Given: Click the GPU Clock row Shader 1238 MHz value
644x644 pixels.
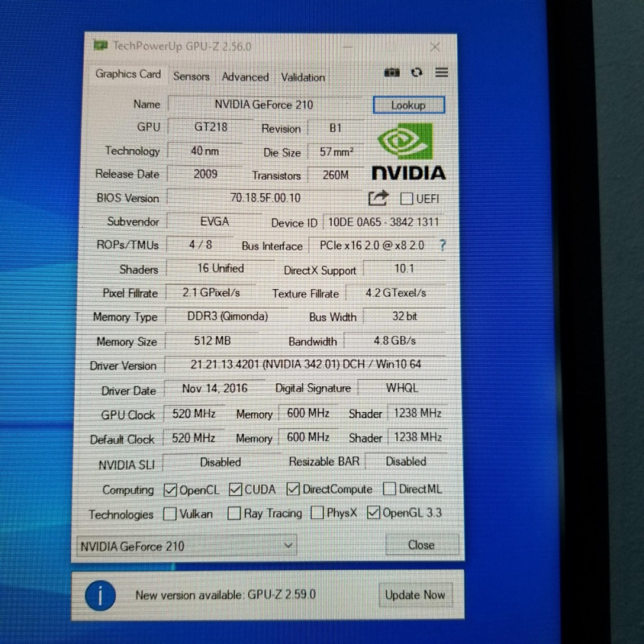Looking at the screenshot, I should coord(418,413).
